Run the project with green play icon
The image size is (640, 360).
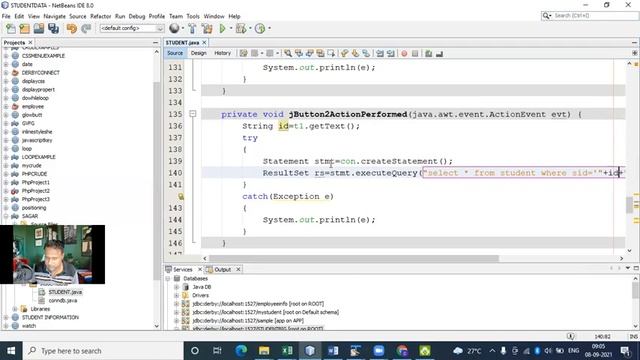coord(222,28)
